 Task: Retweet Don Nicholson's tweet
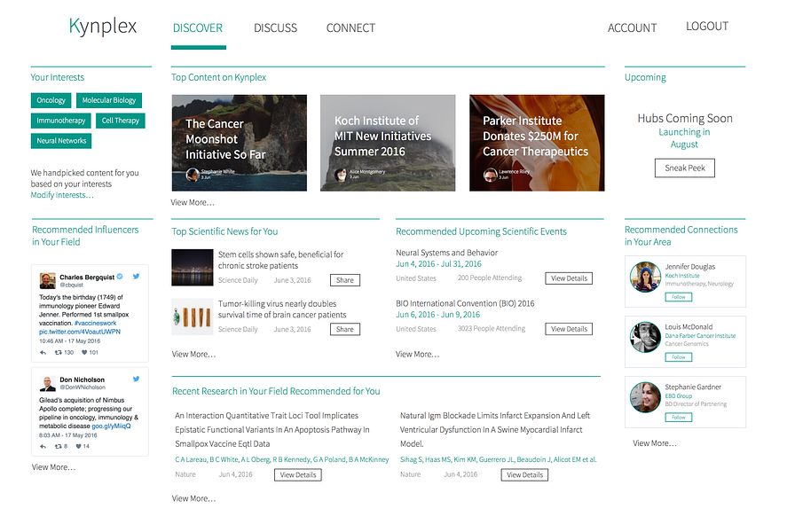(59, 446)
